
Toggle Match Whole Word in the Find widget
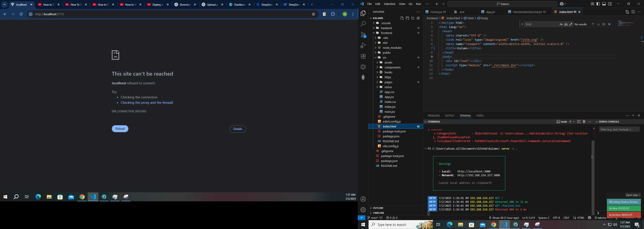point(566,24)
